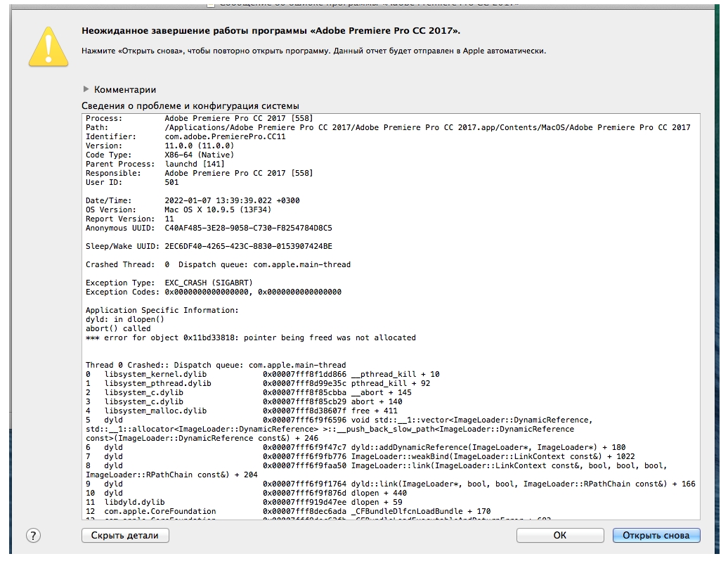Click the Комментарии label
The image size is (728, 561).
[x=125, y=89]
